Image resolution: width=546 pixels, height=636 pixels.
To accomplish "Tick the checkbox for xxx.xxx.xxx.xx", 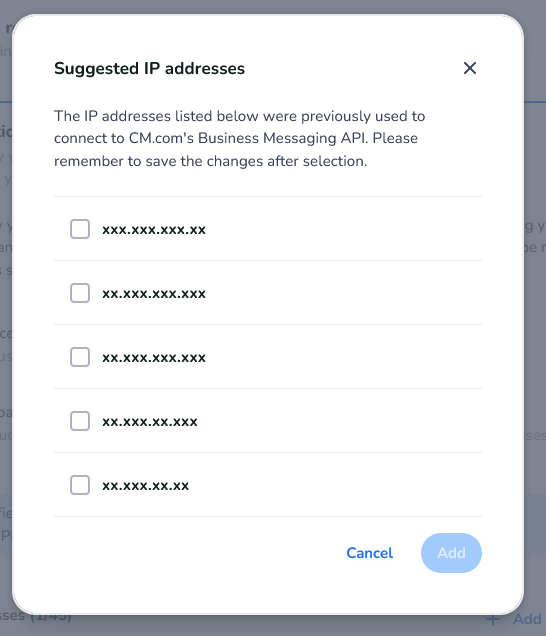I will click(x=80, y=229).
